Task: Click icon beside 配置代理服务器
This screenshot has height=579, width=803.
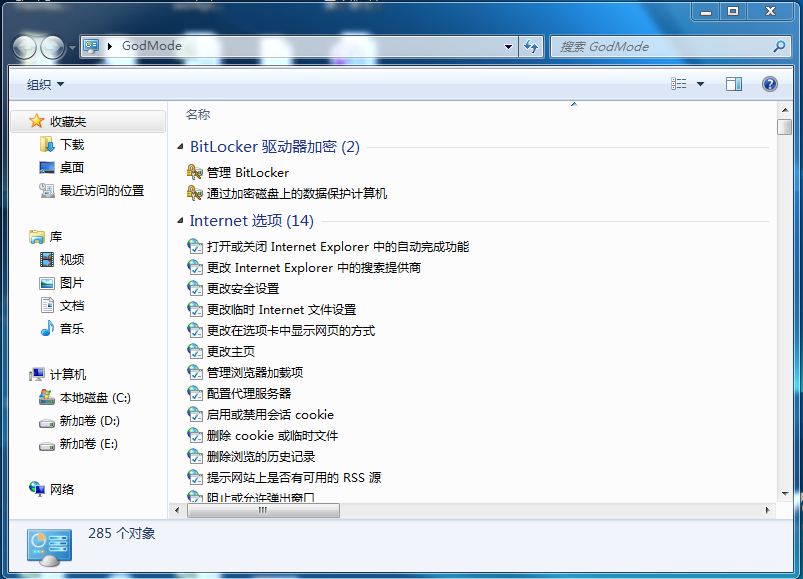Action: click(x=195, y=394)
